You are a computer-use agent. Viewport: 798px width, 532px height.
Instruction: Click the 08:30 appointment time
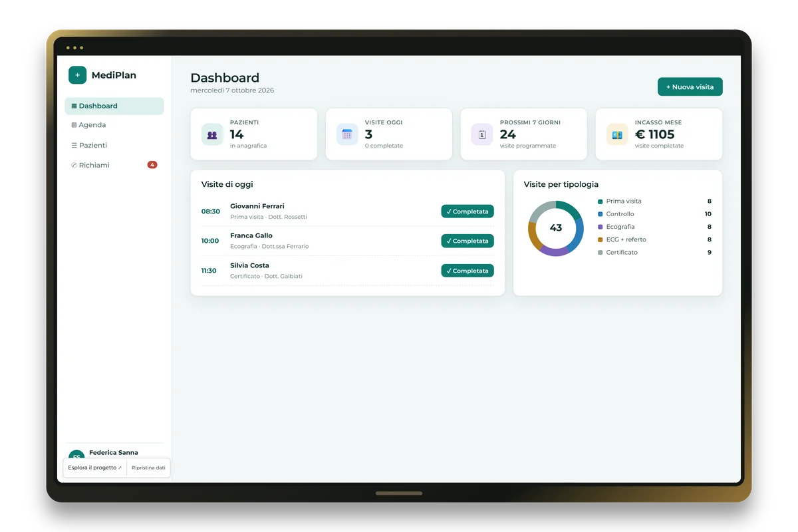(x=211, y=211)
